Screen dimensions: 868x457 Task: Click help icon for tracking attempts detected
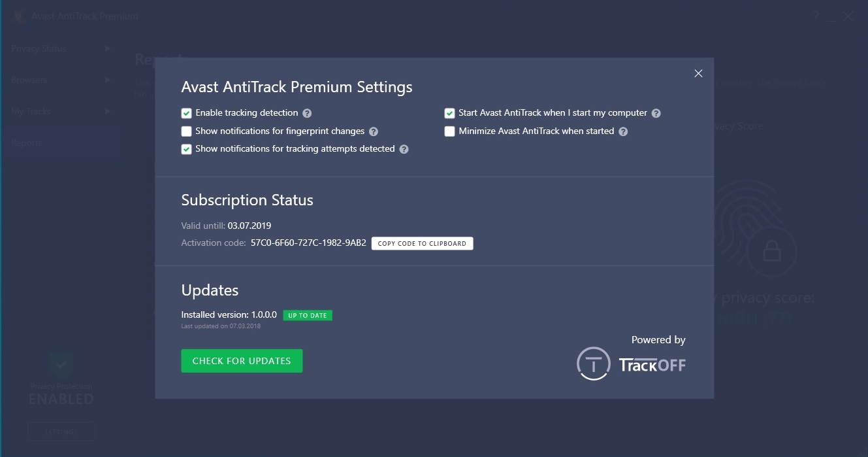[404, 149]
